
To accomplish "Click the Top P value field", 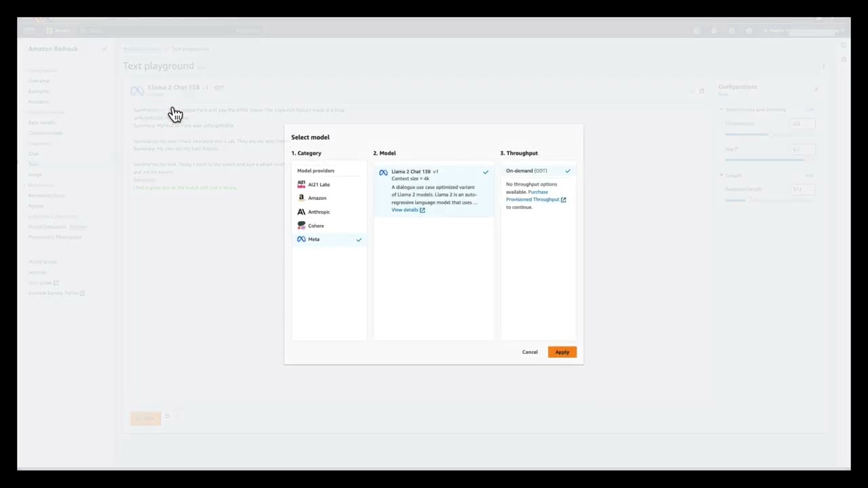I will point(803,149).
